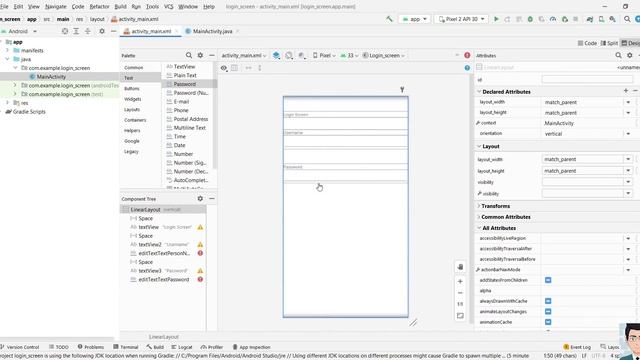Select the Layouts palette category
The image size is (640, 360).
pos(132,109)
